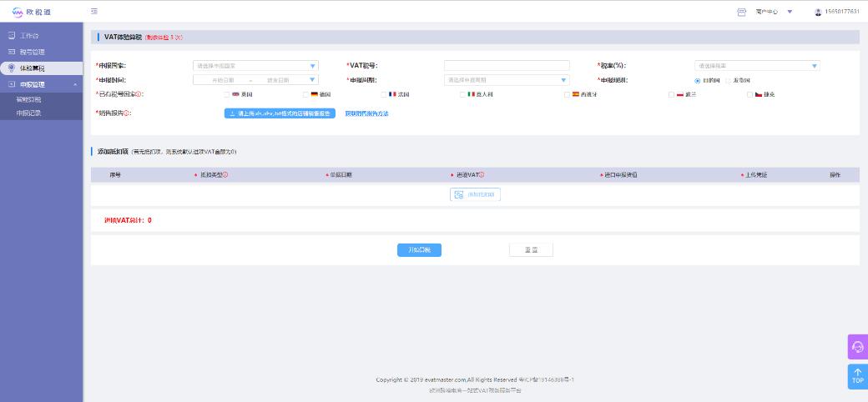Click the 上传凭证 column header

[755, 175]
